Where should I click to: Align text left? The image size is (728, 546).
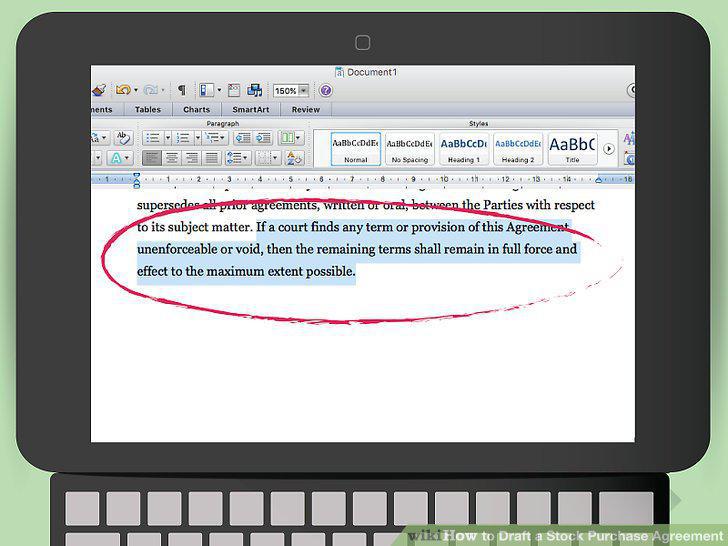152,158
